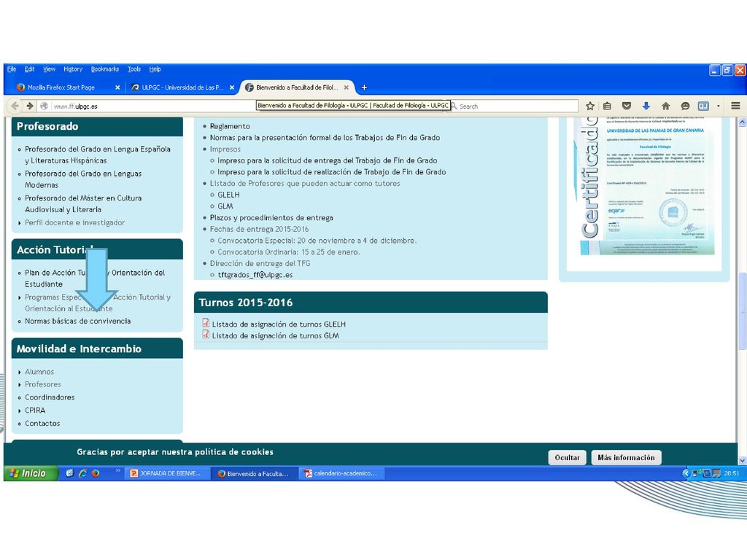Open Coordinadores link

point(50,397)
